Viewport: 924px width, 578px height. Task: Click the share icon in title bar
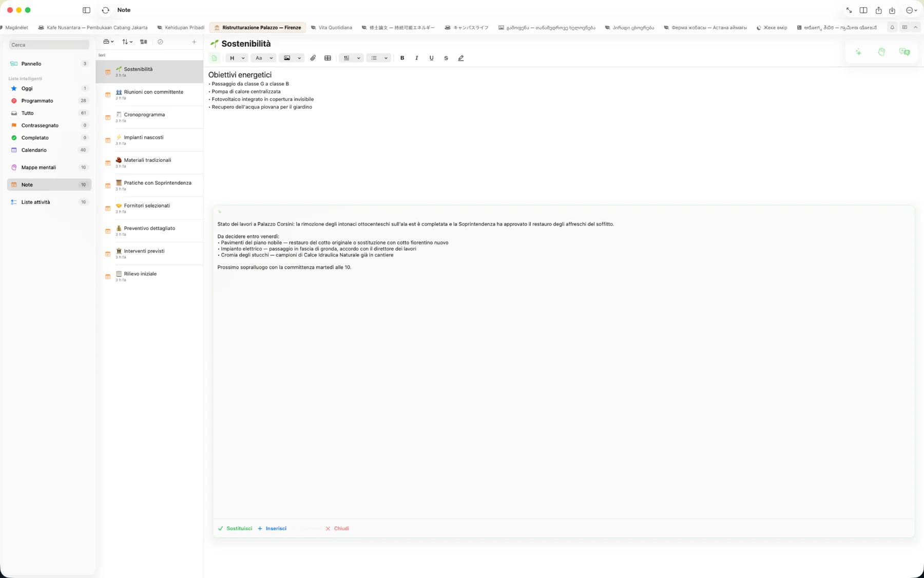coord(878,10)
